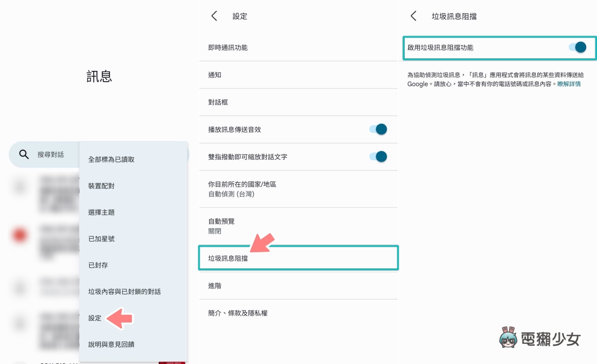Tap the search magnifying glass icon
The height and width of the screenshot is (364, 597).
click(x=24, y=154)
